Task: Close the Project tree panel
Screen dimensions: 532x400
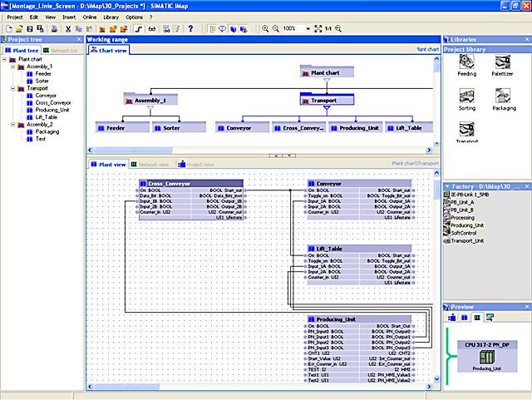Action: coord(79,40)
